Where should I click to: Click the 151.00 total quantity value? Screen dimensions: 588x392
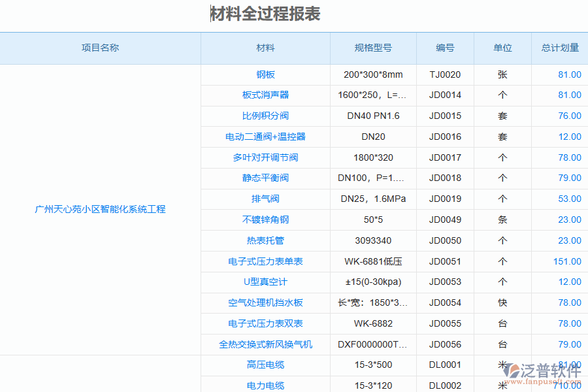click(566, 261)
